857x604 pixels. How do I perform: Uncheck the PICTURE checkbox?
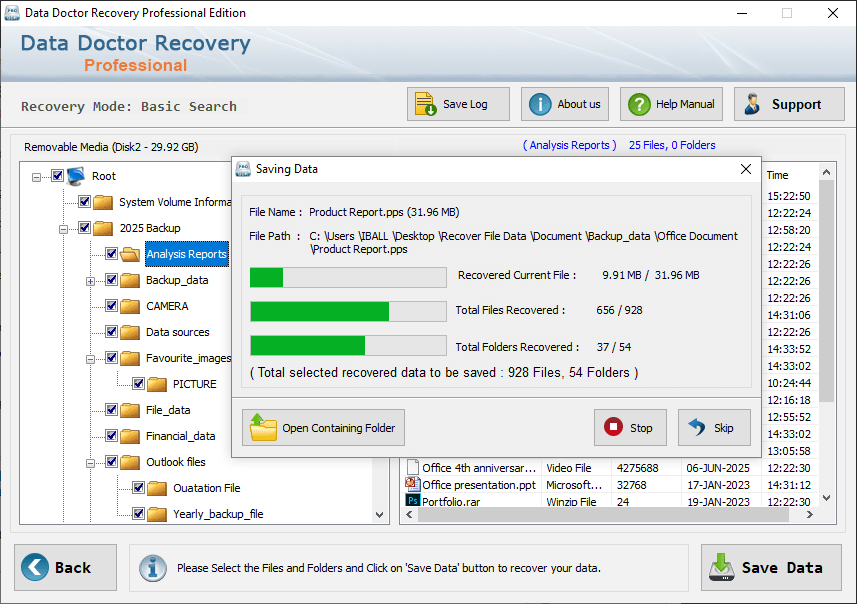click(x=138, y=384)
